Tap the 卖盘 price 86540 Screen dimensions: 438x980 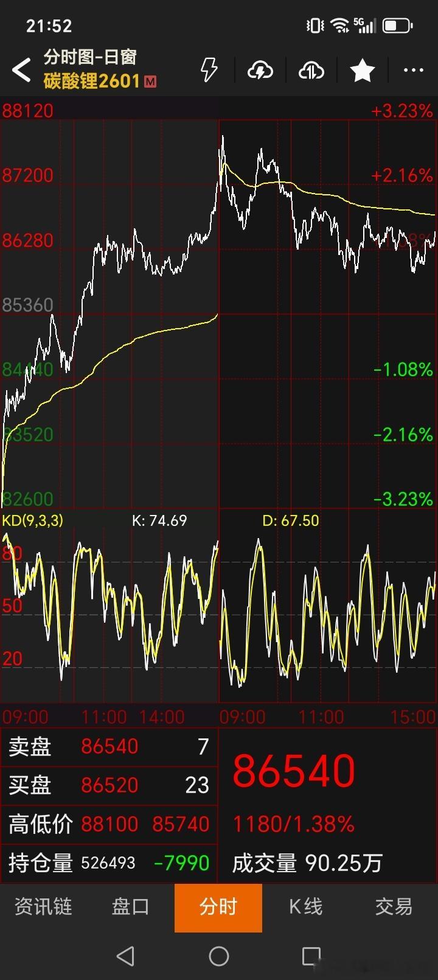pos(109,746)
